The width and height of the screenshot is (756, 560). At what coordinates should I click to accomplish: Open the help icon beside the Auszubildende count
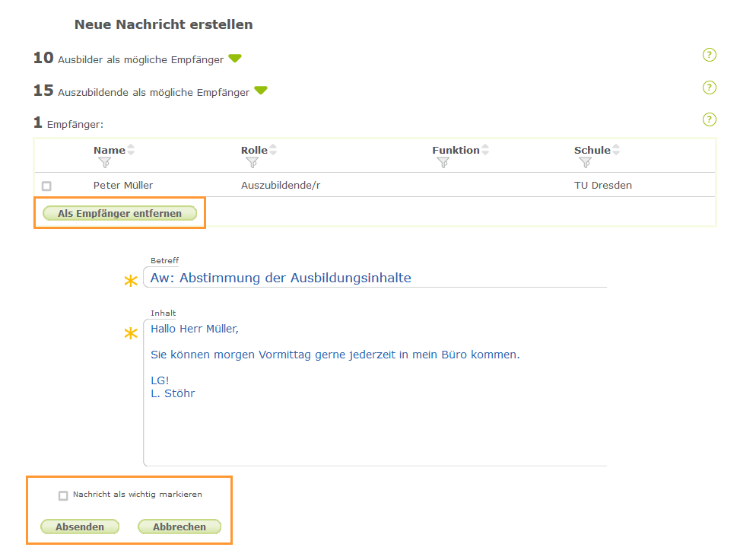point(709,87)
